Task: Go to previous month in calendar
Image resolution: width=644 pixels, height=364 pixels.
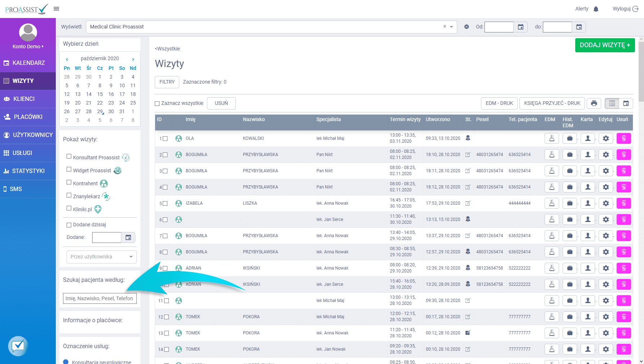Action: click(x=67, y=59)
